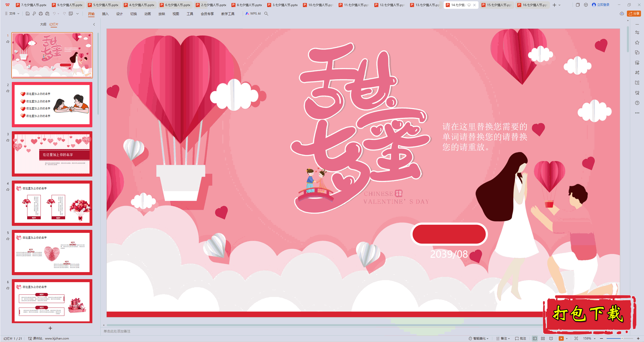644x342 pixels.
Task: Open the 动画 ribbon tab
Action: tap(147, 14)
